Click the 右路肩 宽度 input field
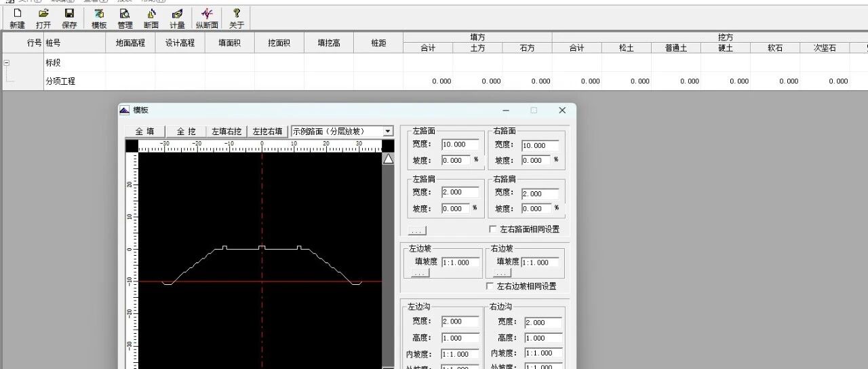Image resolution: width=868 pixels, height=369 pixels. coord(540,194)
